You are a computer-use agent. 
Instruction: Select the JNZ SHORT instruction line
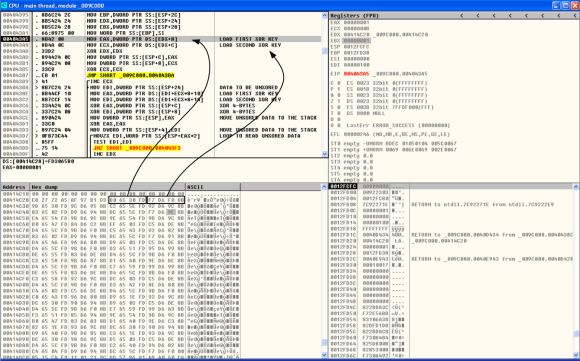(x=137, y=148)
